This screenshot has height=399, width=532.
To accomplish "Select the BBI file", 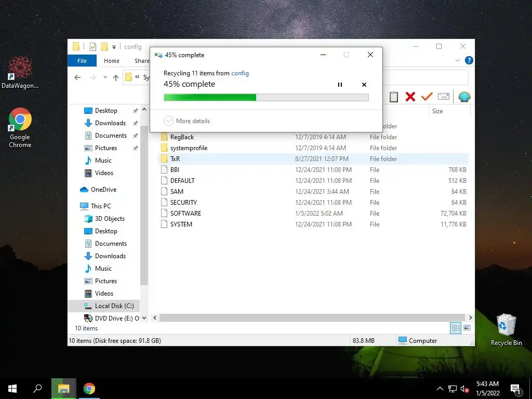I will pos(175,170).
